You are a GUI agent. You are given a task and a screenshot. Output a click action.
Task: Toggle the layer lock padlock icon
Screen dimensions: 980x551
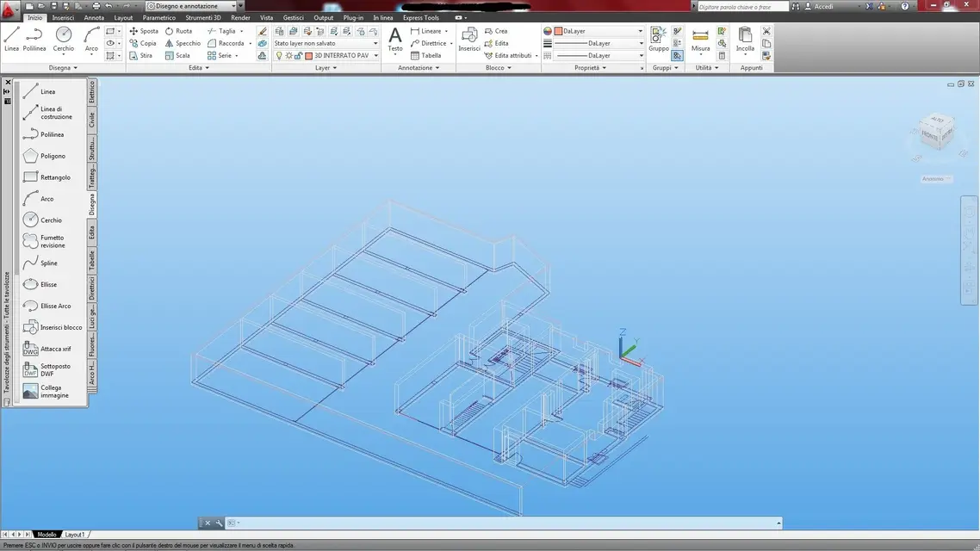(298, 56)
